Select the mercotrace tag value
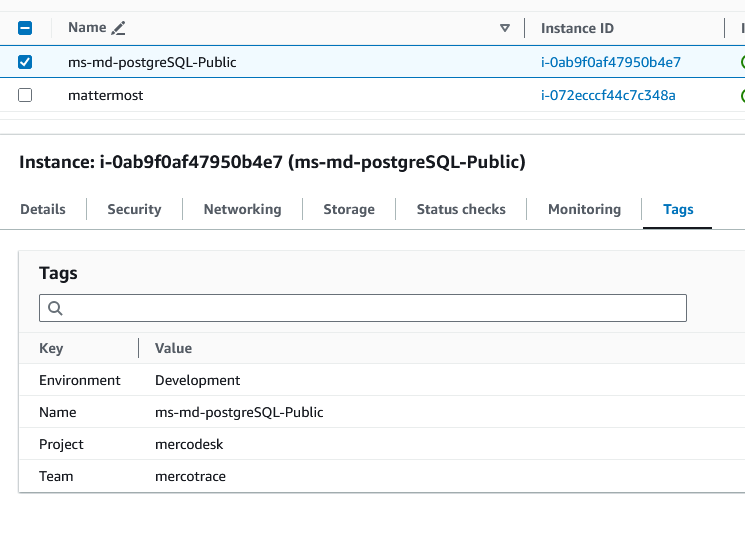Screen dimensions: 745x535 191,477
